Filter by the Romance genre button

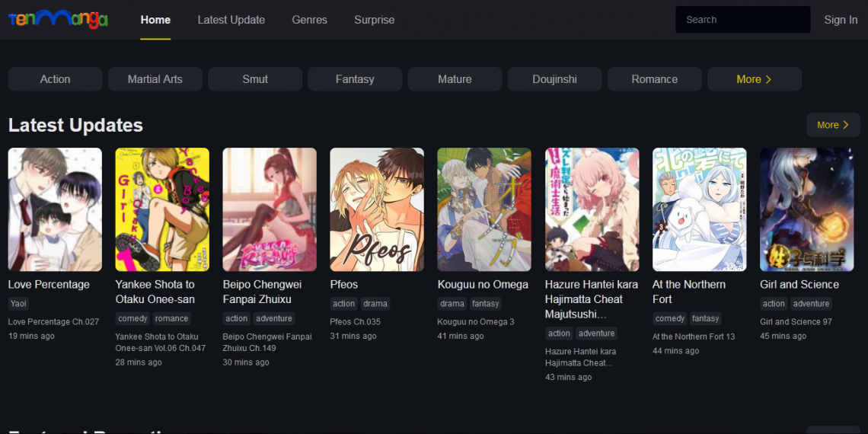pyautogui.click(x=654, y=79)
